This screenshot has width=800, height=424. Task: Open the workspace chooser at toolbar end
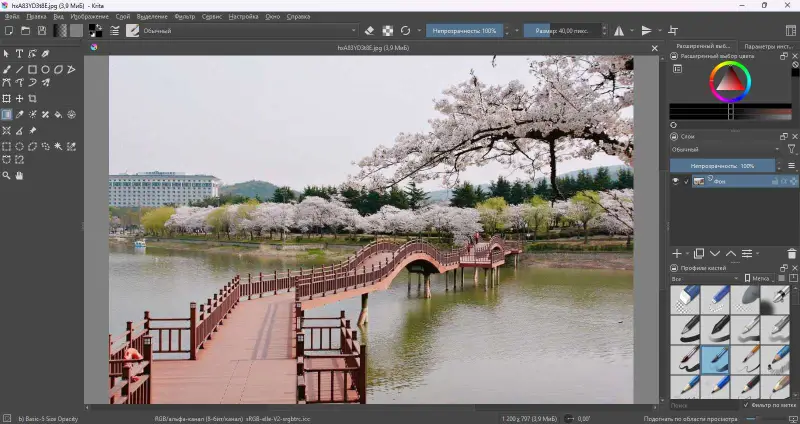coord(791,31)
